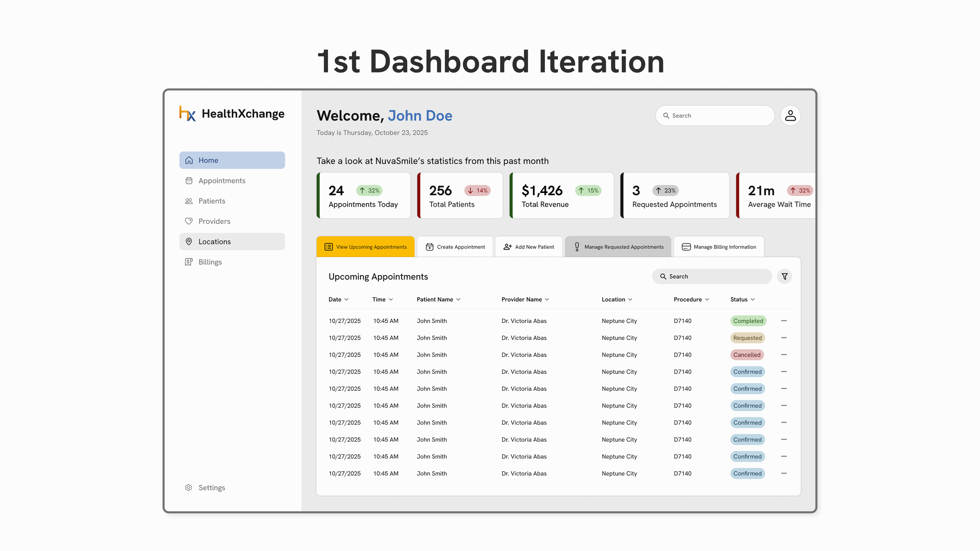Click the 15% badge on Total Revenue

coord(588,191)
